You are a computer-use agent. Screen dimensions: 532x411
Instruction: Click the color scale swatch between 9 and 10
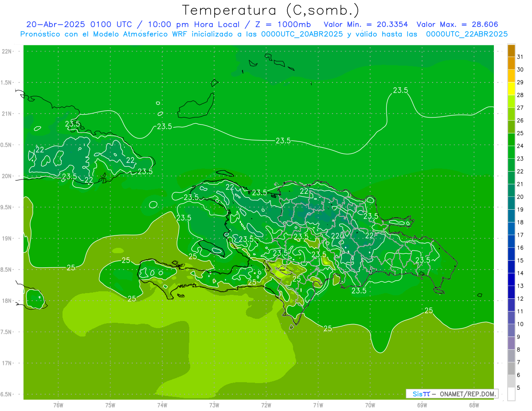click(512, 331)
